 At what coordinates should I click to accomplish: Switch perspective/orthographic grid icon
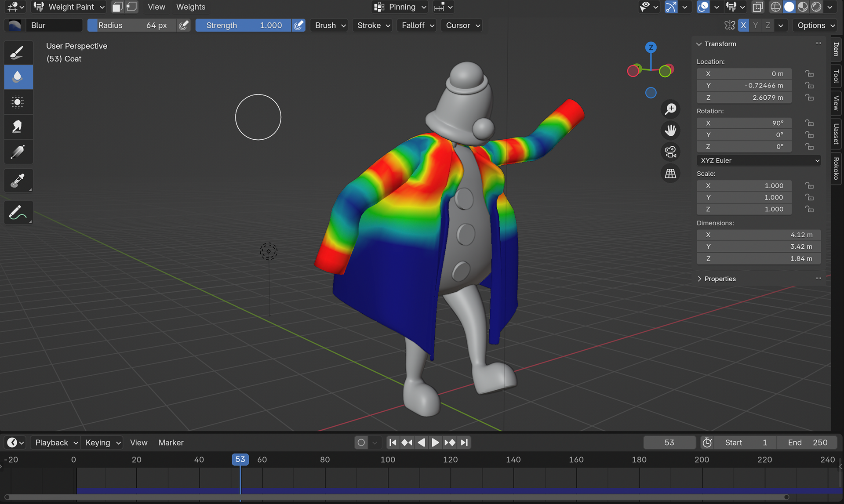670,174
